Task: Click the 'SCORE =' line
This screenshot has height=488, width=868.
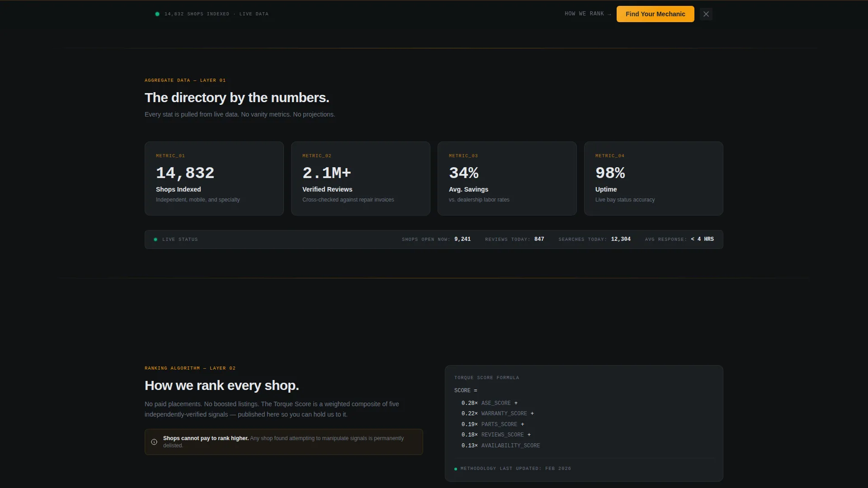Action: click(x=466, y=390)
